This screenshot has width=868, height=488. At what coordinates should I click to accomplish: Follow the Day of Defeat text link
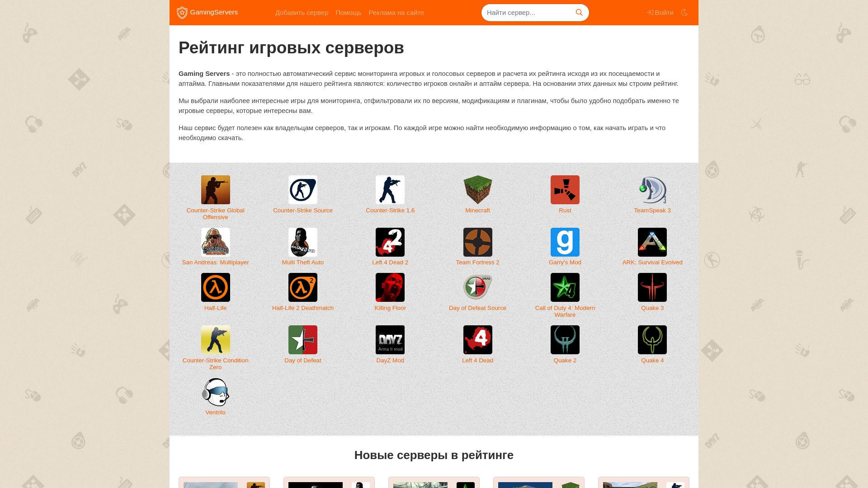click(303, 361)
